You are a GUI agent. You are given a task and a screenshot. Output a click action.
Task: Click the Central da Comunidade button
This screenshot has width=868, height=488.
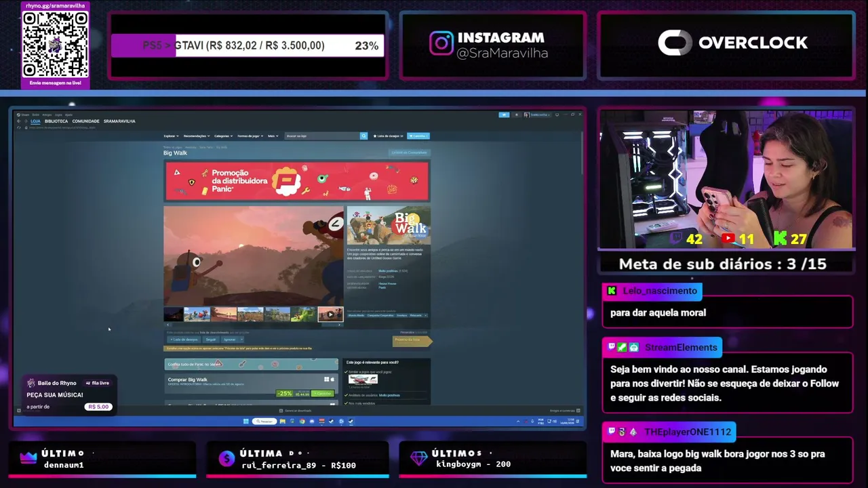click(x=409, y=152)
